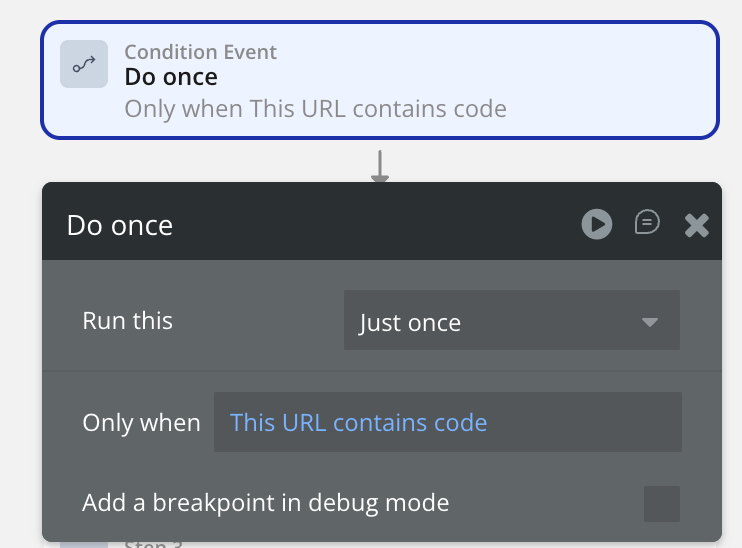Screen dimensions: 742x548
Task: Click the gray 'Only when' subtitle in event card
Action: click(315, 108)
